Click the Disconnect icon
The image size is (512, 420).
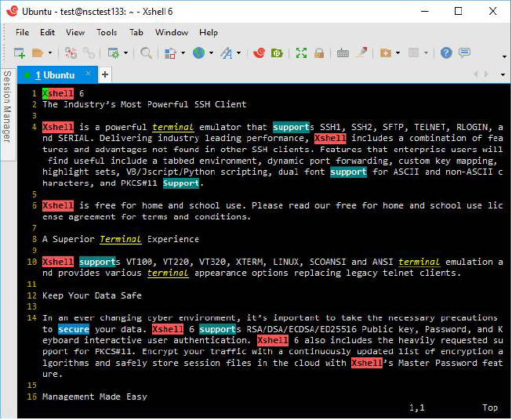pos(71,52)
